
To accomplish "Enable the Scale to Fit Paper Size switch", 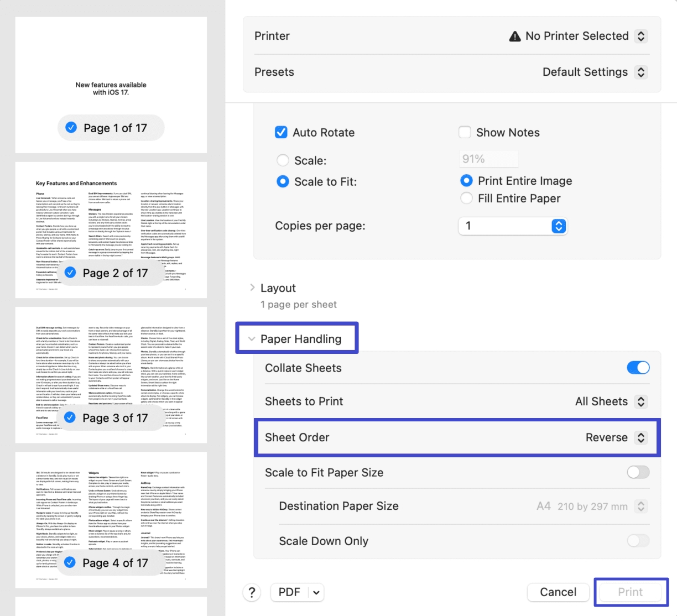I will 638,472.
